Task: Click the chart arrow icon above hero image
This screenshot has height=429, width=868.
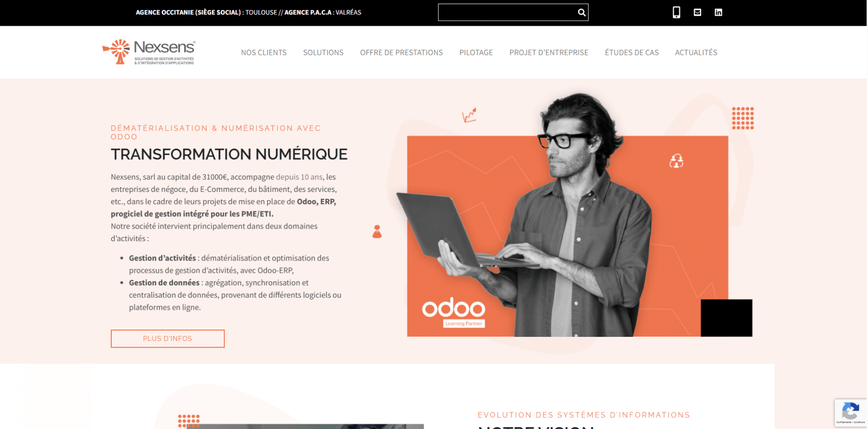Action: (x=469, y=115)
